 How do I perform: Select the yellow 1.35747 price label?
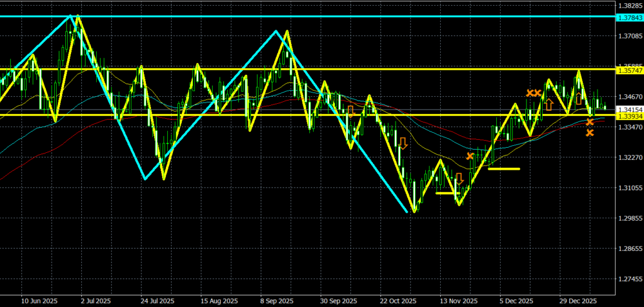point(630,70)
